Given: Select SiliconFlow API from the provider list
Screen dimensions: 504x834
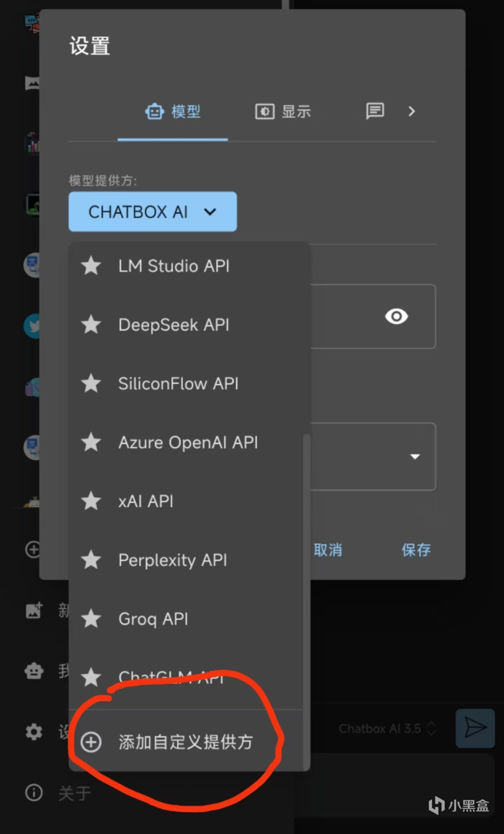Looking at the screenshot, I should (178, 384).
